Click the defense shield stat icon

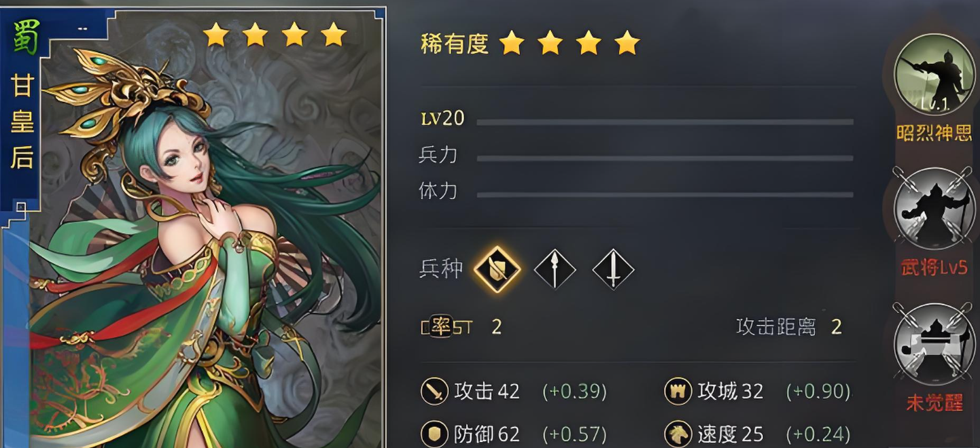pyautogui.click(x=434, y=433)
